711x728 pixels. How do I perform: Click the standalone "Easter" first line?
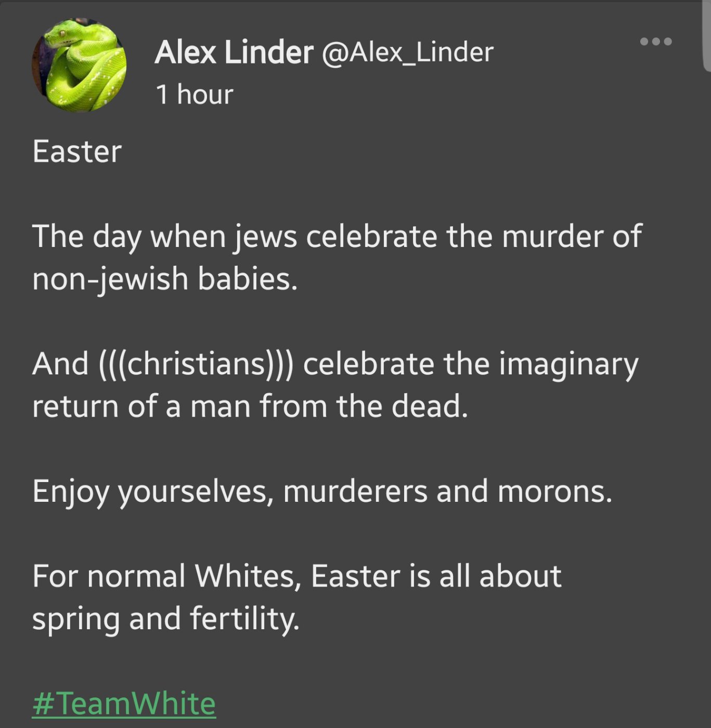pyautogui.click(x=77, y=152)
